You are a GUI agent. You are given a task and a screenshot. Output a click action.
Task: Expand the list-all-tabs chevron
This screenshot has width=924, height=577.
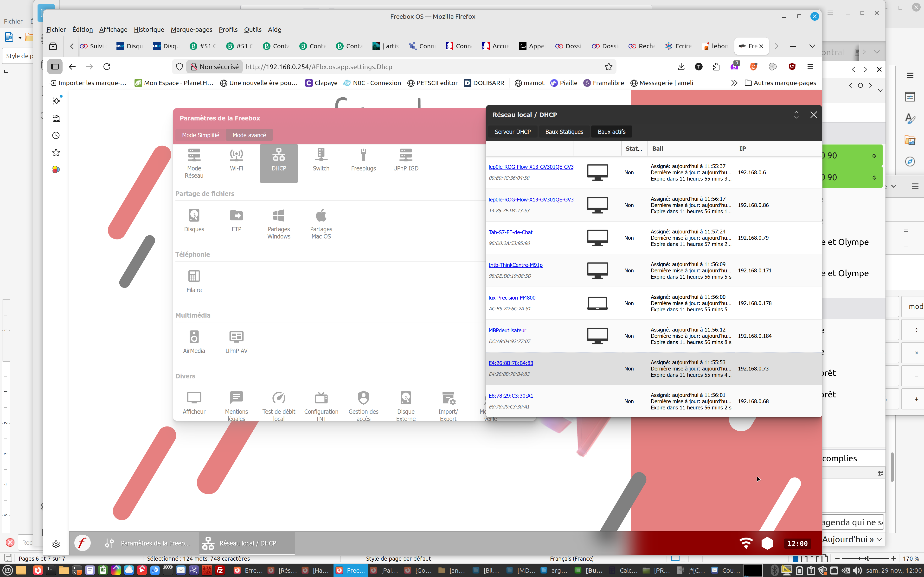(x=812, y=46)
